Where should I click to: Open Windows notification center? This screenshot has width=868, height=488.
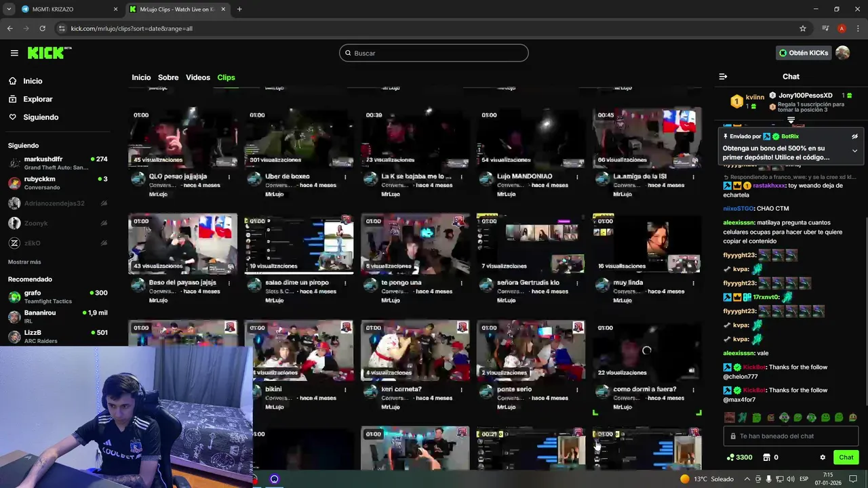(x=854, y=479)
